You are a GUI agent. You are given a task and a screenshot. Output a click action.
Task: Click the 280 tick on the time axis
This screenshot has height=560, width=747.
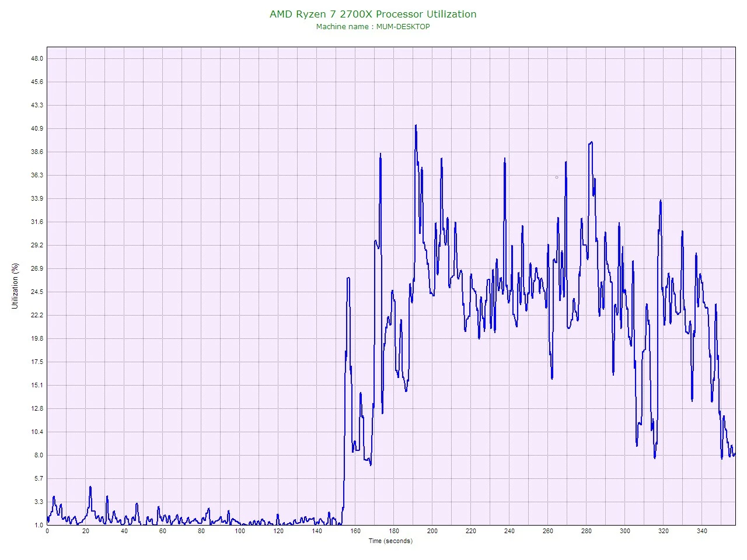(587, 531)
